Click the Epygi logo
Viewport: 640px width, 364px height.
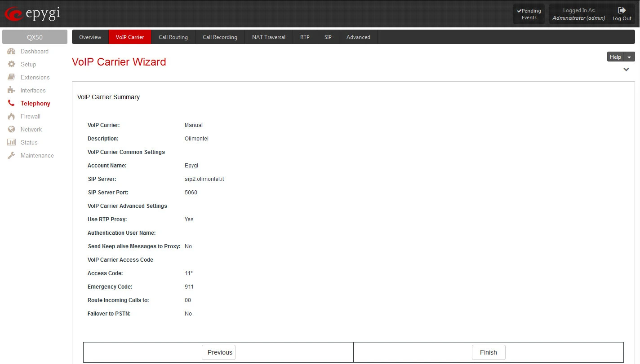32,14
